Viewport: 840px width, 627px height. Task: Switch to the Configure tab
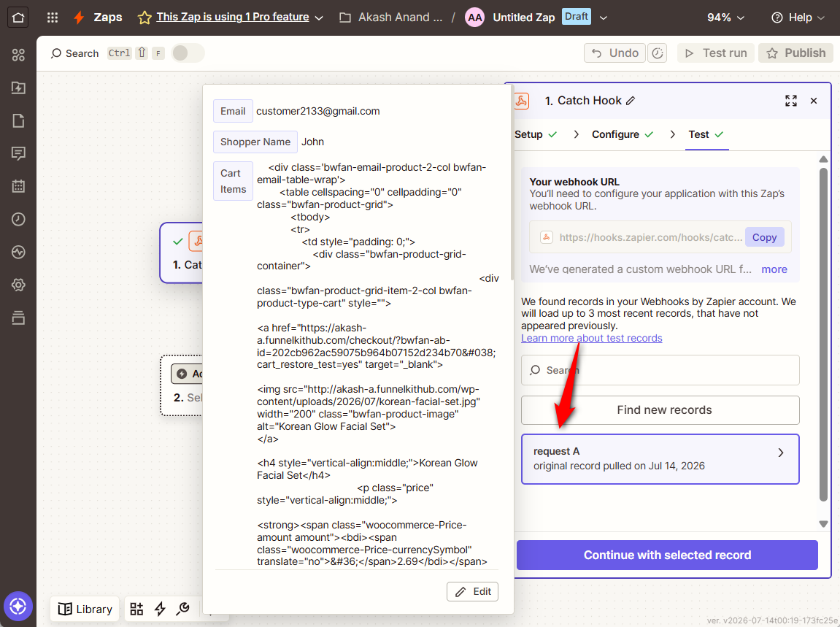coord(623,134)
